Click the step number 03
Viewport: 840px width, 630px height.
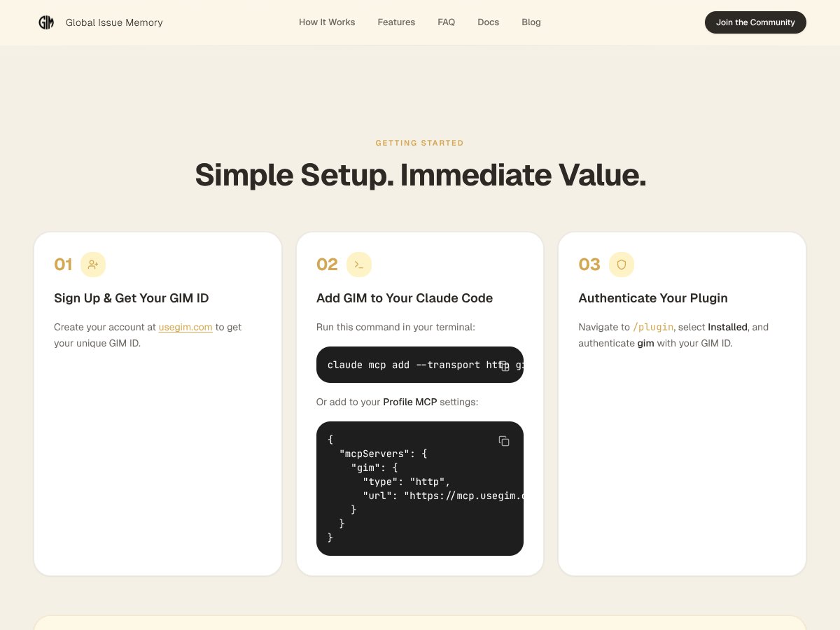coord(589,265)
